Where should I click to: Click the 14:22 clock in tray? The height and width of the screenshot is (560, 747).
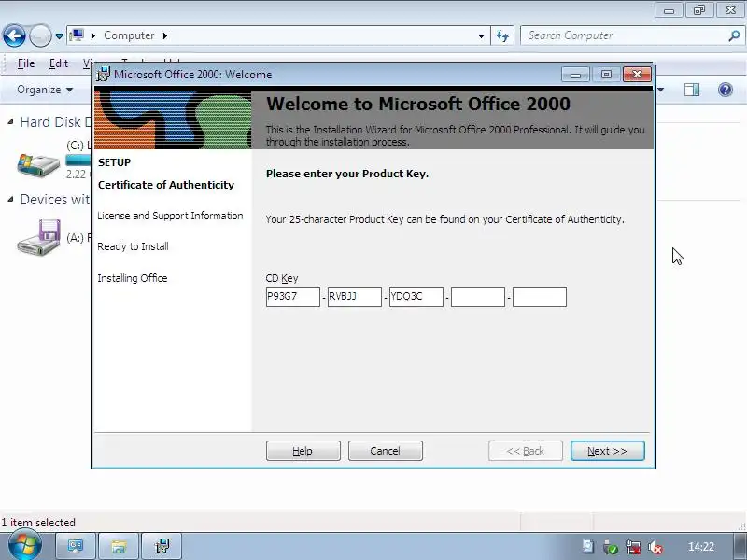pos(701,547)
